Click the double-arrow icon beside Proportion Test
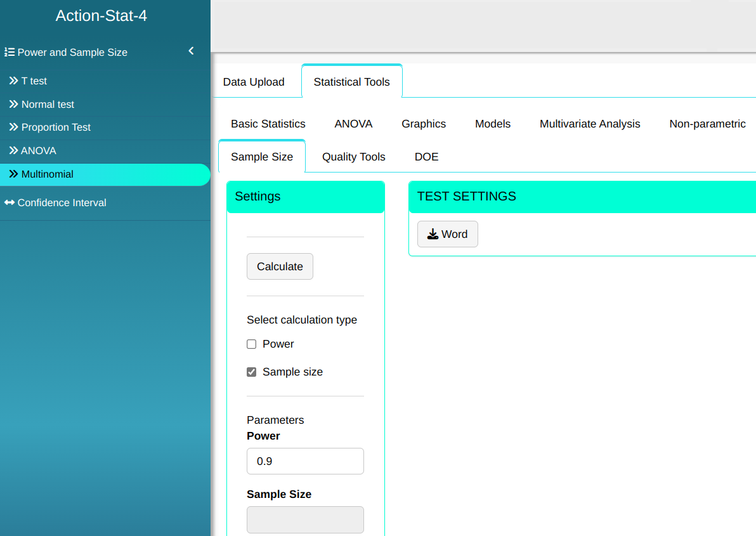 (13, 127)
